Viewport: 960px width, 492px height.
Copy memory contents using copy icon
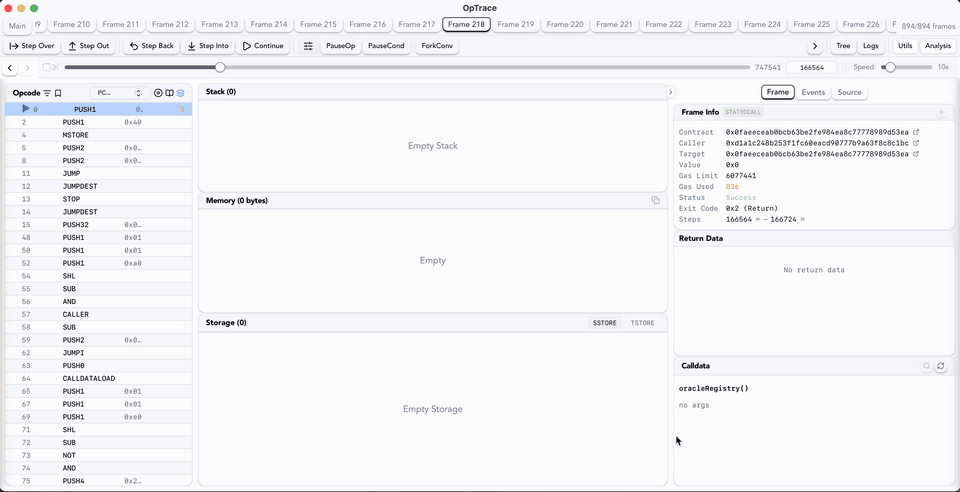656,201
